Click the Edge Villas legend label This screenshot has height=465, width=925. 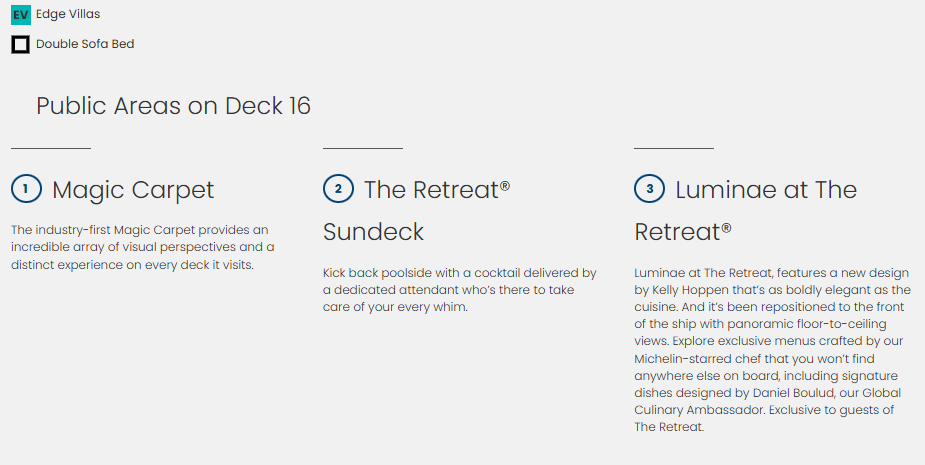pyautogui.click(x=68, y=15)
